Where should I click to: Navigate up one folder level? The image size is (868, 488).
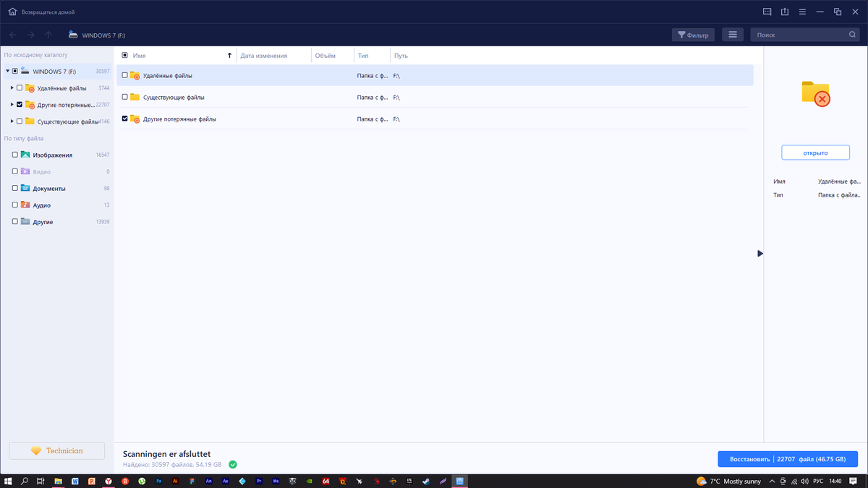48,35
